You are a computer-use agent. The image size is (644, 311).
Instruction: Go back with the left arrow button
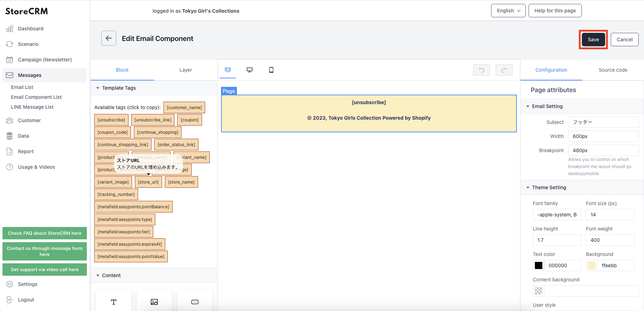pyautogui.click(x=109, y=38)
